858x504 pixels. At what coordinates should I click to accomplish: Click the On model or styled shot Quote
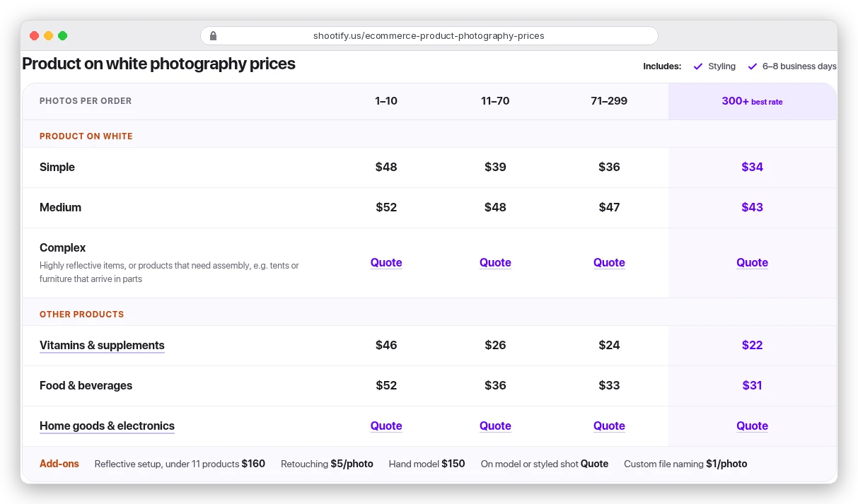click(545, 464)
